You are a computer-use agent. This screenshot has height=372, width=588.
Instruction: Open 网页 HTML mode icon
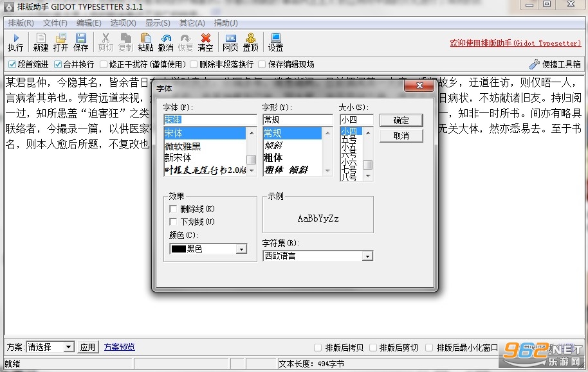tap(230, 42)
